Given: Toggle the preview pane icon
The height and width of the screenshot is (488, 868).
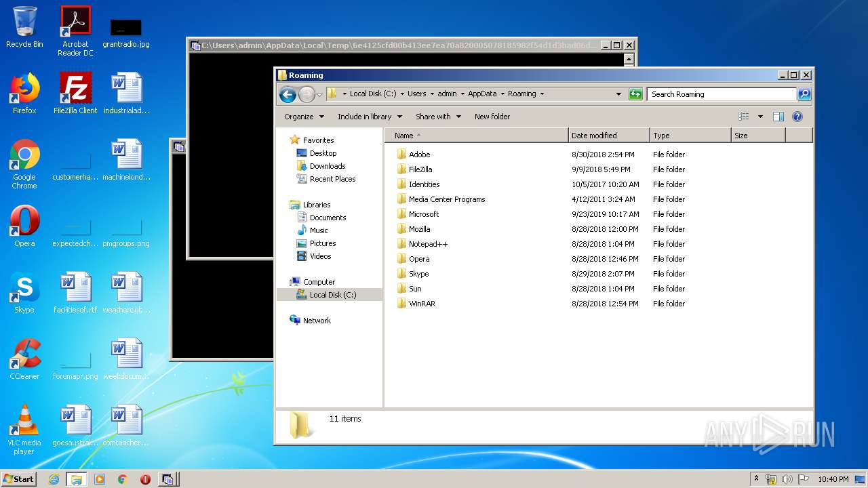Looking at the screenshot, I should pyautogui.click(x=778, y=117).
